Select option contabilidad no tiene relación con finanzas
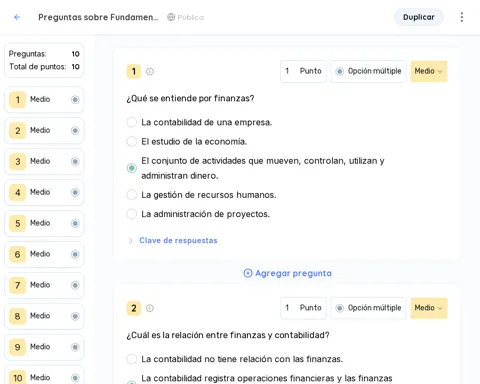Image resolution: width=480 pixels, height=384 pixels. (x=132, y=359)
